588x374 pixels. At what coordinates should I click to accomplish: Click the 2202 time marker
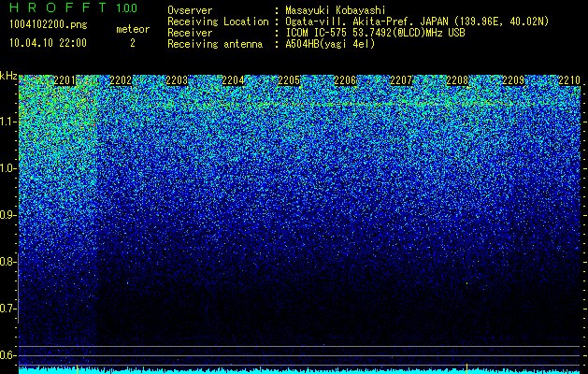click(121, 80)
